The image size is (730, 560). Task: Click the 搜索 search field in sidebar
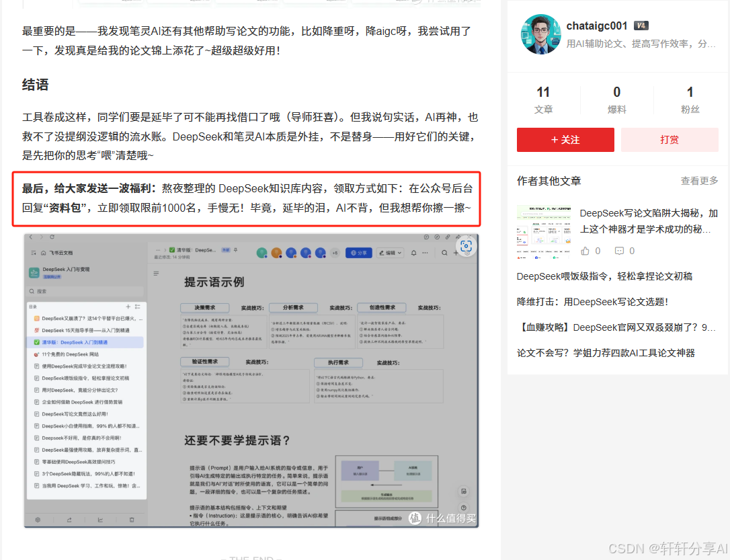85,291
